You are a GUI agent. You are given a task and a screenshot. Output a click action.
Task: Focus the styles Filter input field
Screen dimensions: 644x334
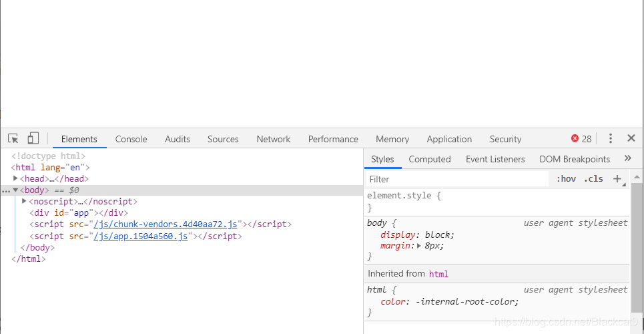[x=456, y=179]
